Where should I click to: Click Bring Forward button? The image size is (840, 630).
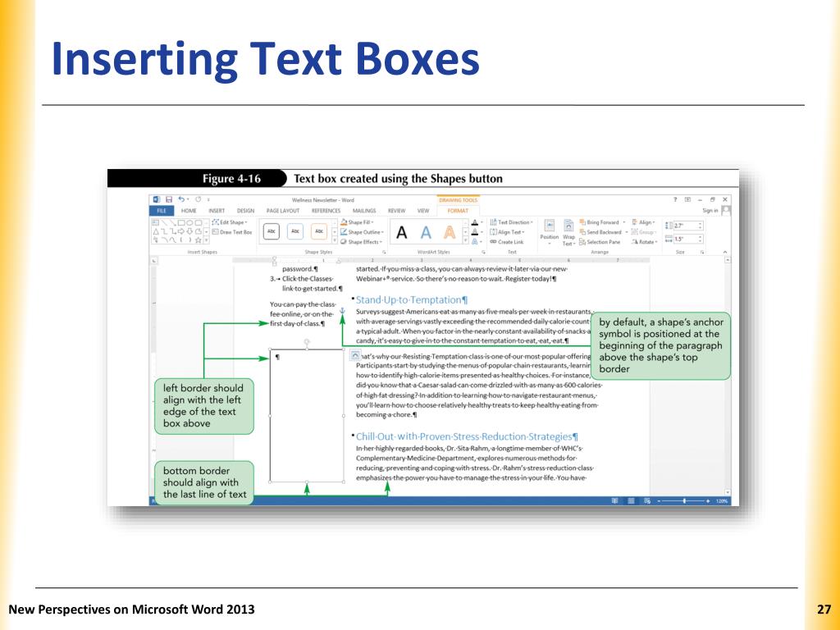coord(599,222)
